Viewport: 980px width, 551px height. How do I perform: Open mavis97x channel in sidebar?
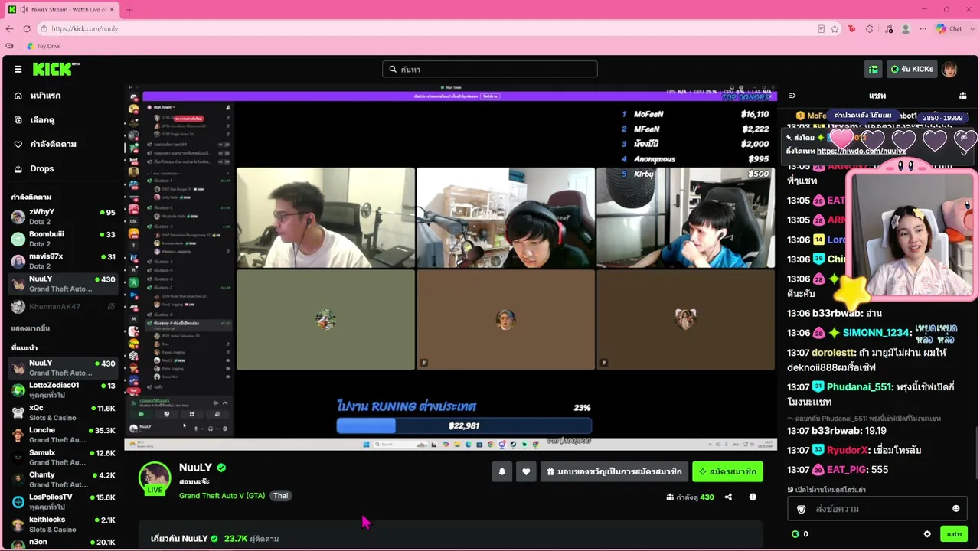point(63,260)
